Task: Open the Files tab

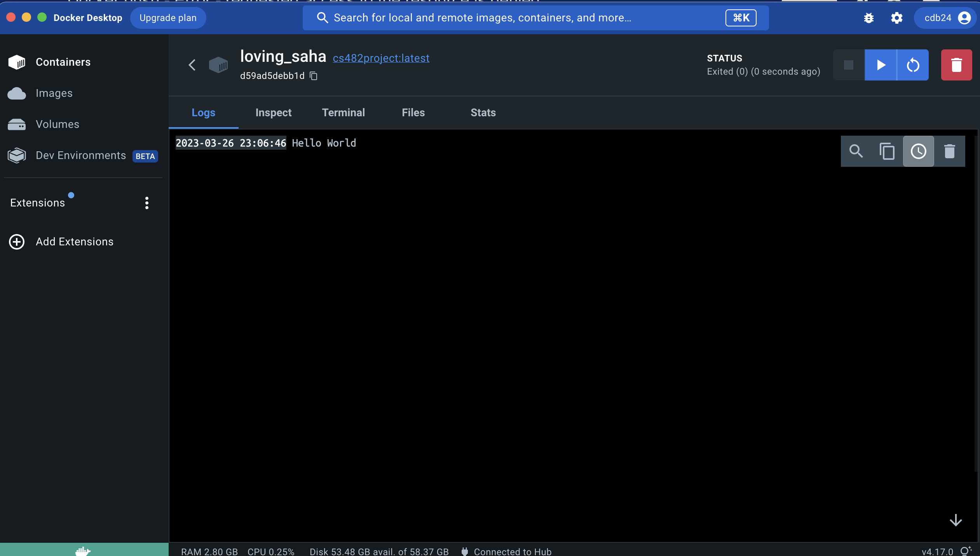Action: (x=413, y=112)
